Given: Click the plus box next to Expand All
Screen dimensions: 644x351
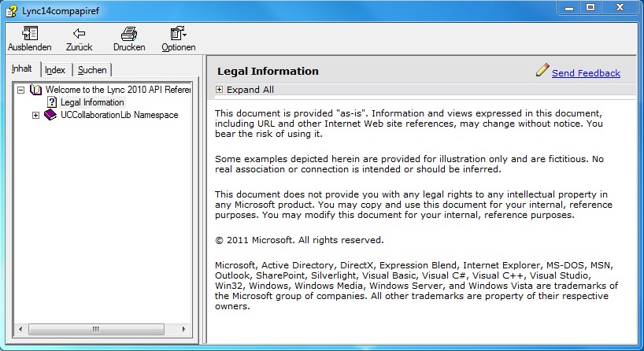Looking at the screenshot, I should 220,90.
